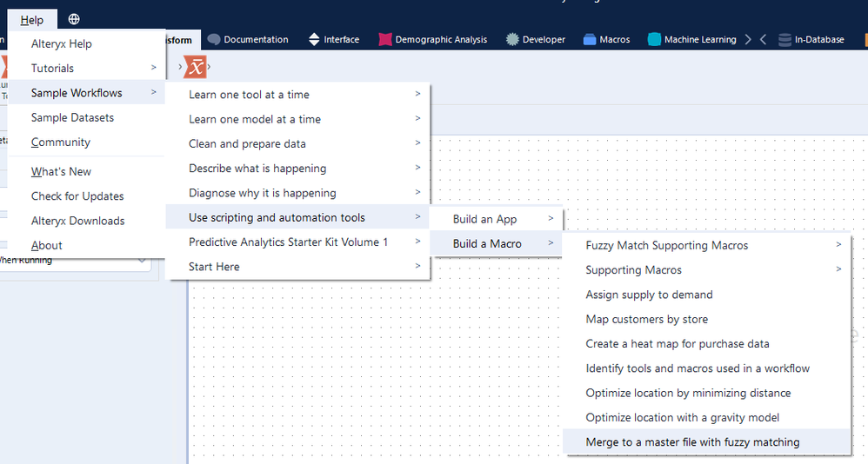Expand the Supporting Macros submenu
The height and width of the screenshot is (464, 868).
(707, 270)
